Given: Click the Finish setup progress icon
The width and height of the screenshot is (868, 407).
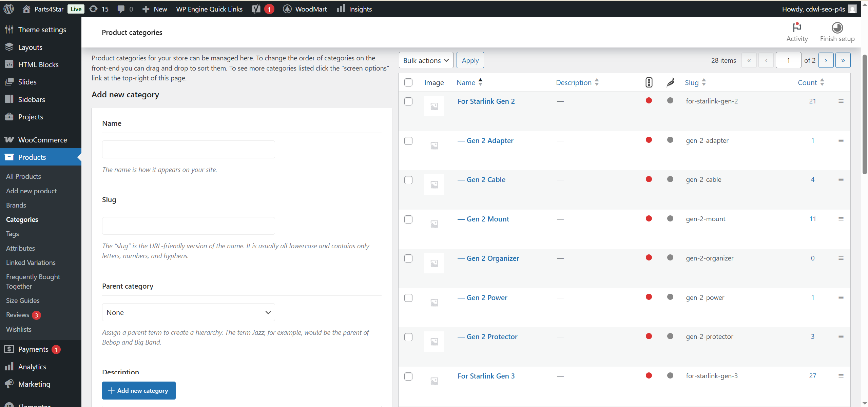Looking at the screenshot, I should pos(837,27).
